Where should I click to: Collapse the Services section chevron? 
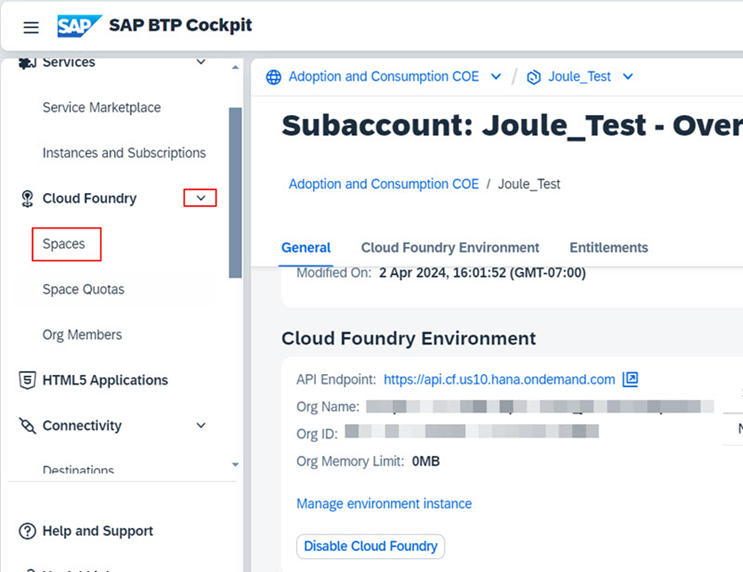click(x=200, y=62)
